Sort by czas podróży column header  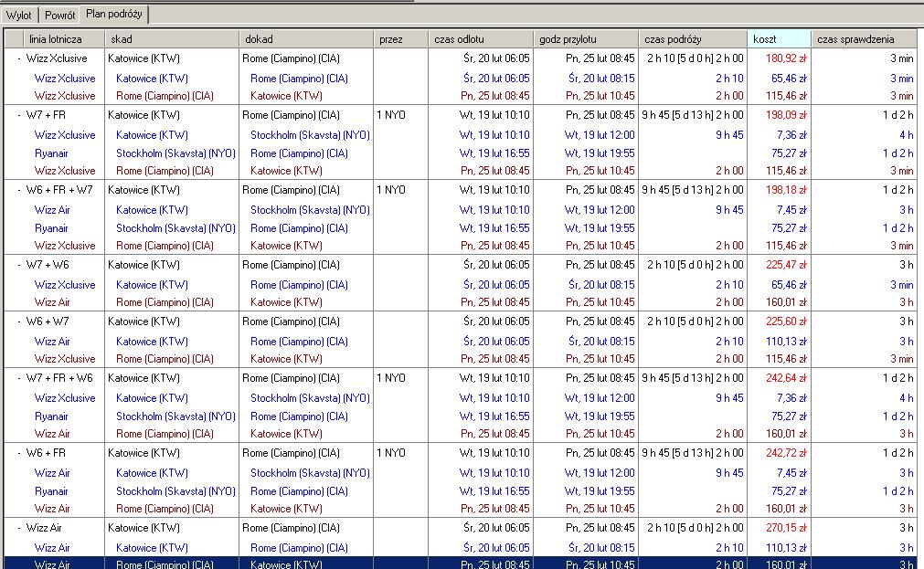(x=693, y=39)
